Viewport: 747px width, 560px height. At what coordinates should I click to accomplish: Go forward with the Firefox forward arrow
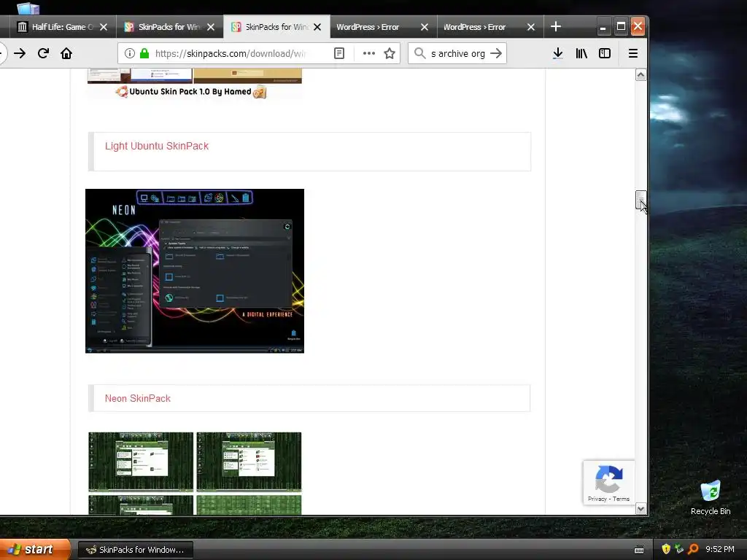(20, 53)
